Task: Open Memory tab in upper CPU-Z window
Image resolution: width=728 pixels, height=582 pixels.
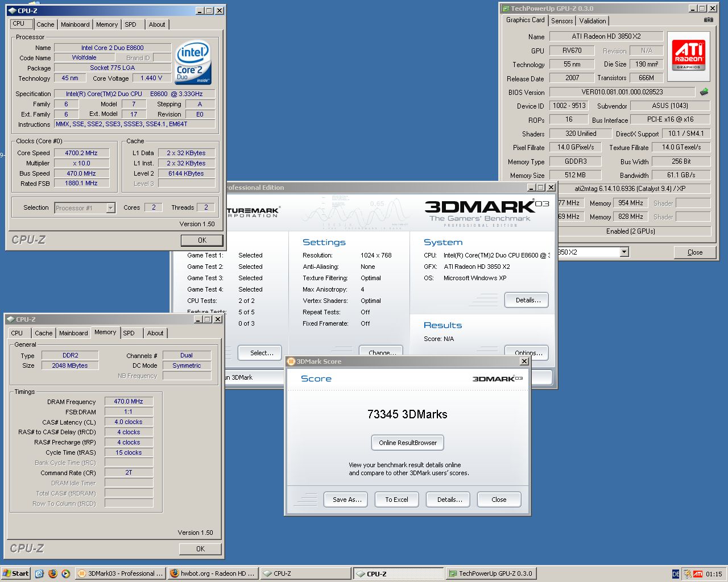Action: 107,24
